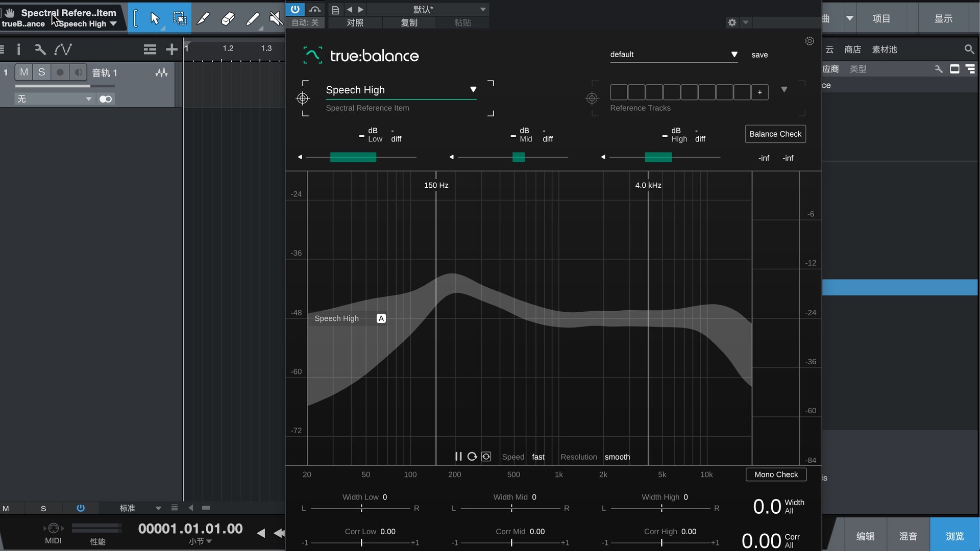Select the Range selection tool

click(180, 19)
